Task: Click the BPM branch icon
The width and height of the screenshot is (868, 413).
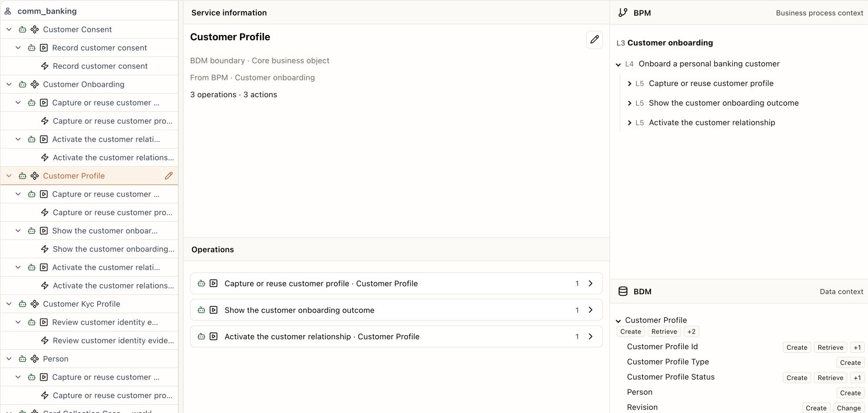Action: [x=623, y=13]
